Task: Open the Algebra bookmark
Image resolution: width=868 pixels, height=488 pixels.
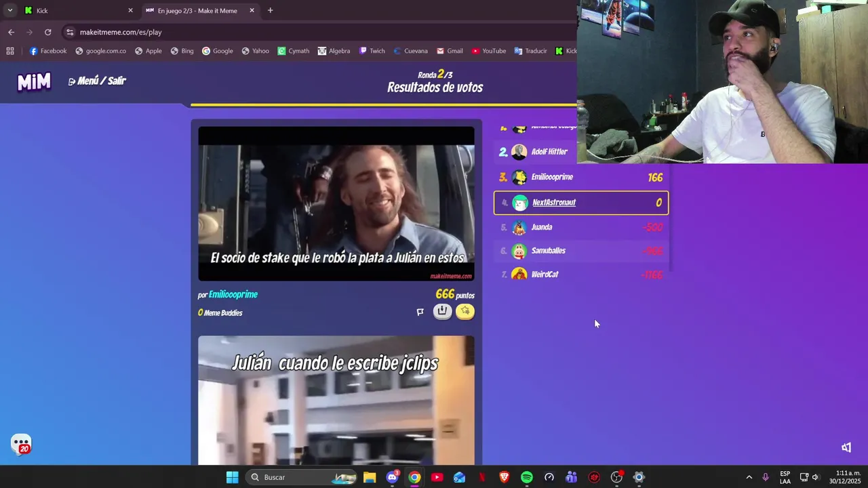Action: [334, 51]
